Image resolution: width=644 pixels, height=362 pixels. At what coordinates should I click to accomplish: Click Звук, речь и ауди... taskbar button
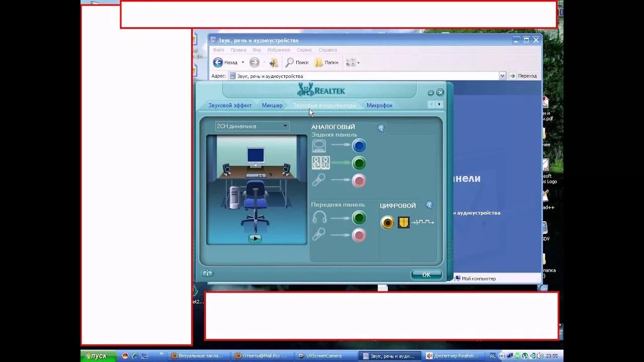390,355
